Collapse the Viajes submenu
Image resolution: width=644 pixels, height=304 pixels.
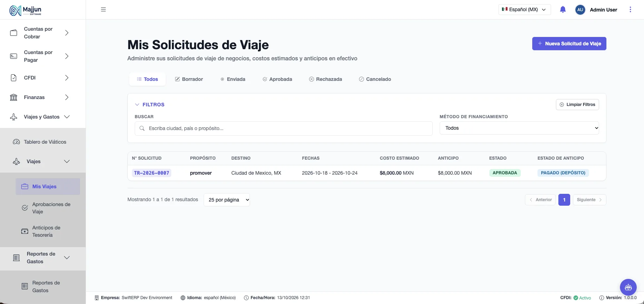pos(67,161)
